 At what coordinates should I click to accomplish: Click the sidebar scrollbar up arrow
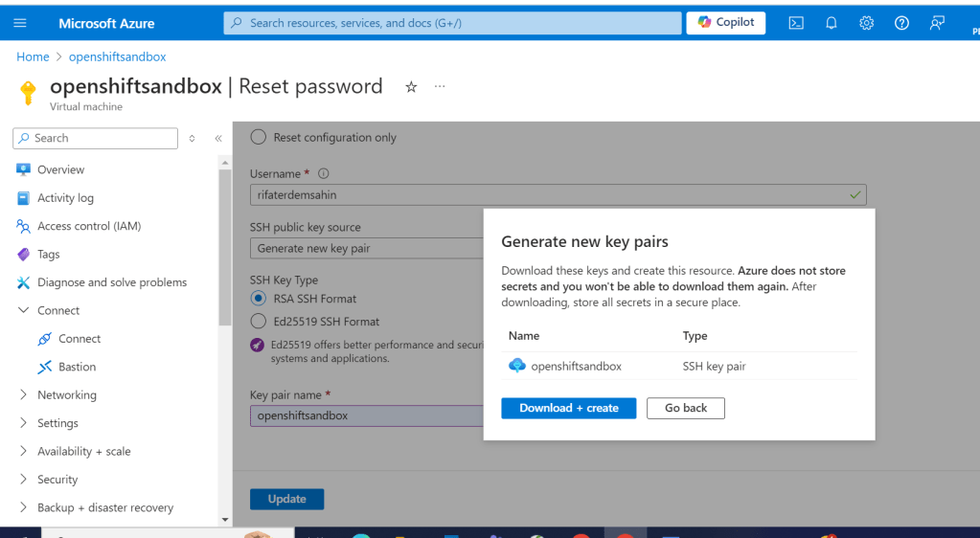pyautogui.click(x=225, y=163)
